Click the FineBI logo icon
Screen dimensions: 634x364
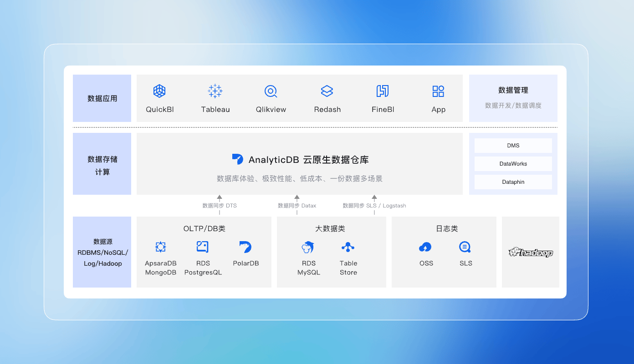[383, 91]
